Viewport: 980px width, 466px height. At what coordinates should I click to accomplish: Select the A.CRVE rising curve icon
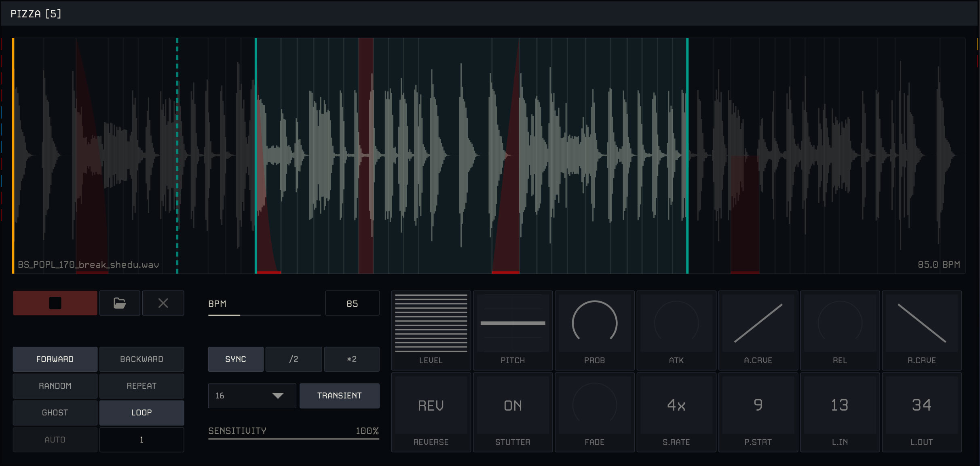pyautogui.click(x=758, y=323)
